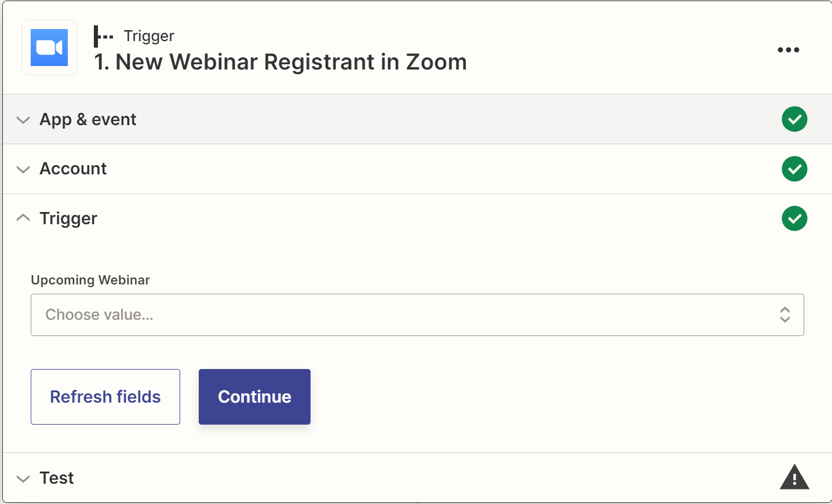Click green checkmark on Account row
832x504 pixels.
coord(794,169)
